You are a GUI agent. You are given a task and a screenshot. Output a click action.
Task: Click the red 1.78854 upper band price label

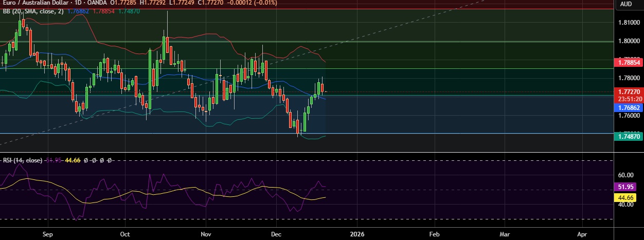629,62
